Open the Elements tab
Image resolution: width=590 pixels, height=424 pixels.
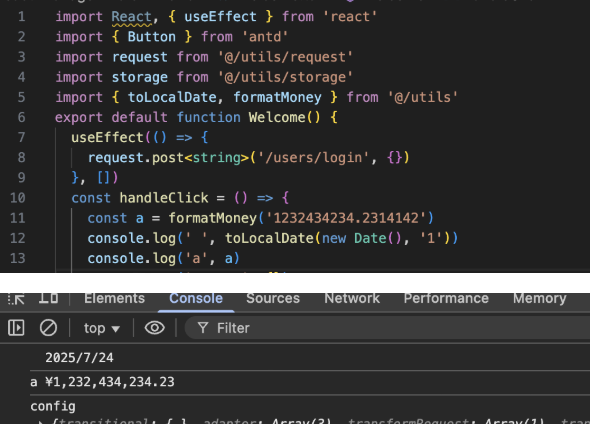114,298
